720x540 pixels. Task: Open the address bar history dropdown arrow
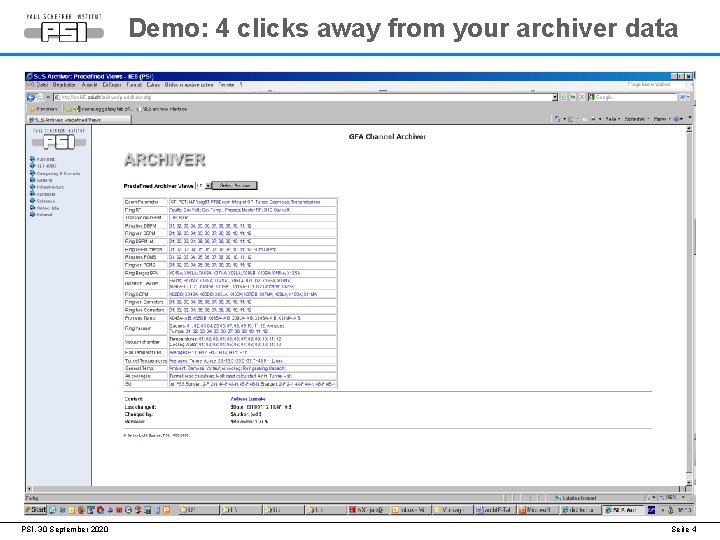[x=555, y=97]
